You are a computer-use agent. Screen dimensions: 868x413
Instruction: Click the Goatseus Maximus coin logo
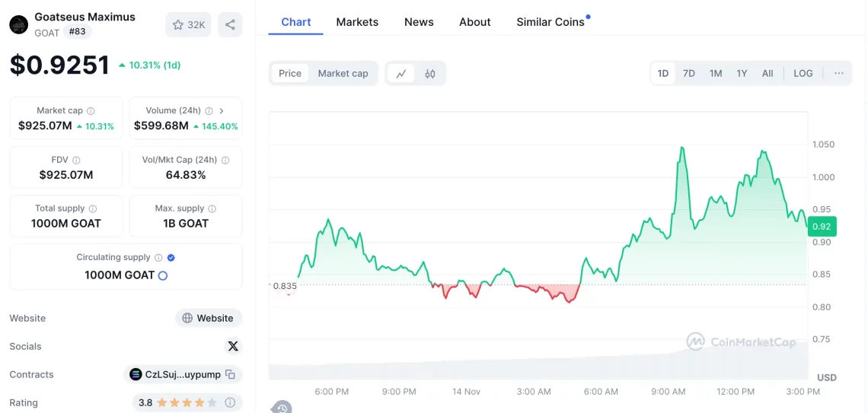click(19, 24)
